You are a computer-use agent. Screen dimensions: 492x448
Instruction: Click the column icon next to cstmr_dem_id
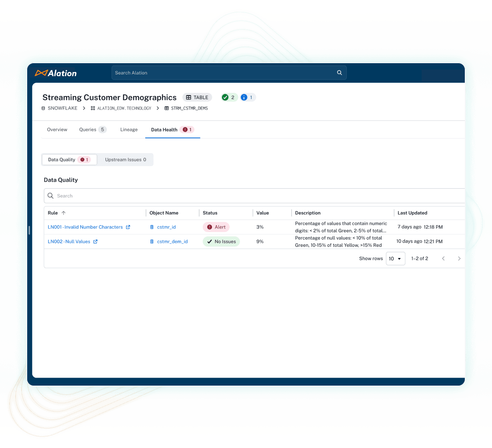coord(152,241)
